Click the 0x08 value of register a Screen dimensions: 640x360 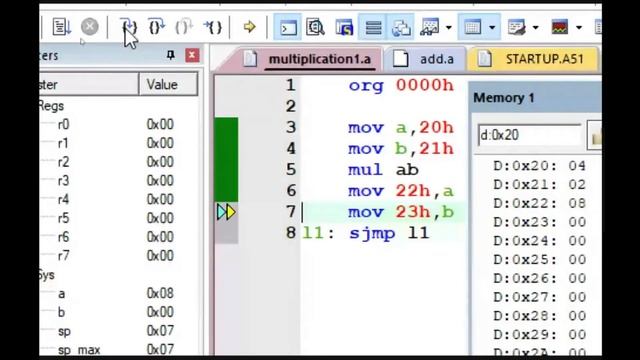[160, 293]
